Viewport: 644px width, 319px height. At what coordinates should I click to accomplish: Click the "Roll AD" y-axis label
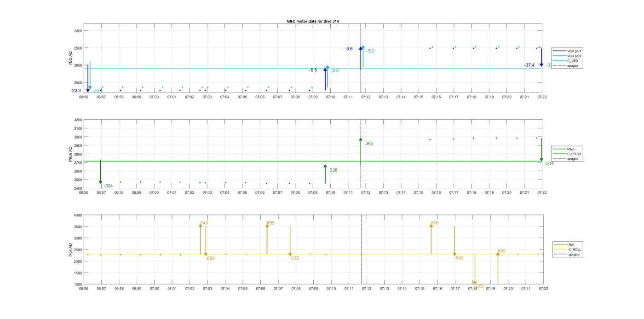pyautogui.click(x=71, y=250)
